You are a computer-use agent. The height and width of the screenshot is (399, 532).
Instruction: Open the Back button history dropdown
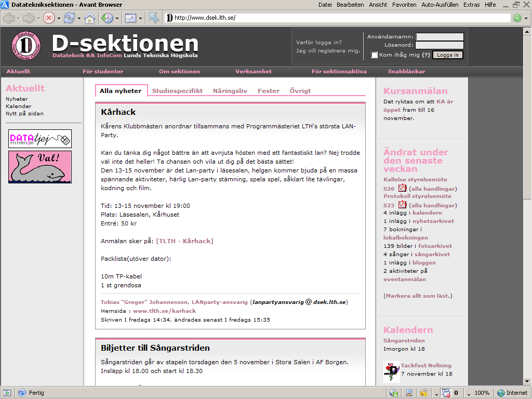(x=18, y=18)
